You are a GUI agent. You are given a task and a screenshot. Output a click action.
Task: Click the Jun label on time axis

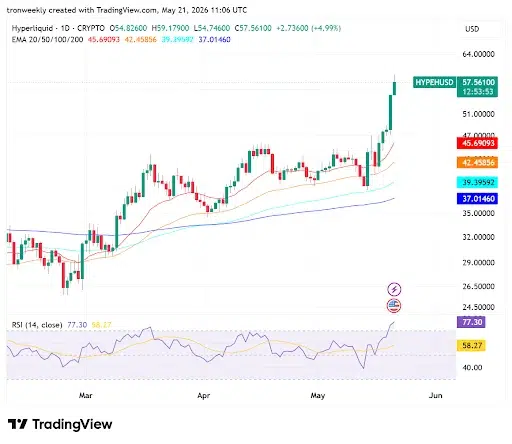pyautogui.click(x=436, y=395)
